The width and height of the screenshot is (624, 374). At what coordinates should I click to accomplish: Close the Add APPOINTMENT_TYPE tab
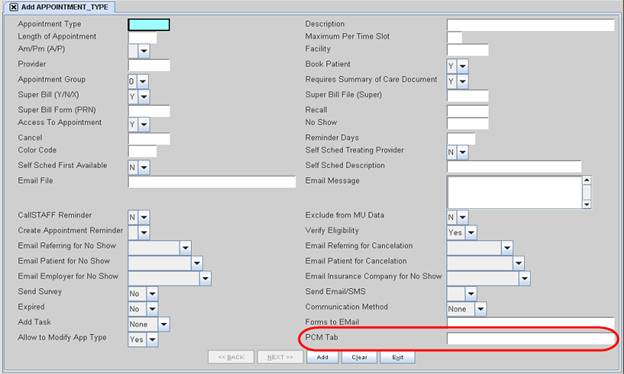pyautogui.click(x=14, y=7)
